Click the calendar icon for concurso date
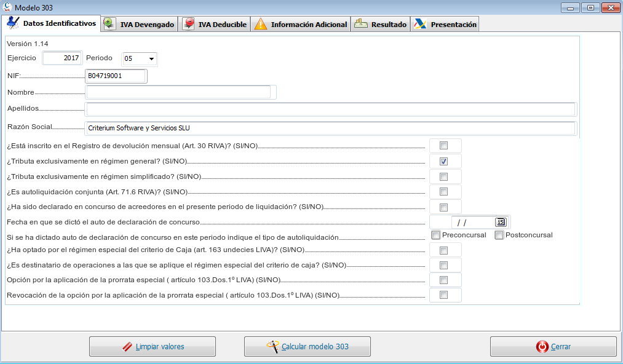 (501, 222)
